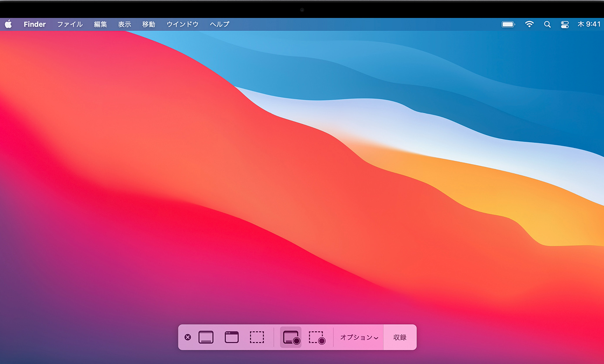Select Capture Entire Screen icon

pyautogui.click(x=206, y=337)
